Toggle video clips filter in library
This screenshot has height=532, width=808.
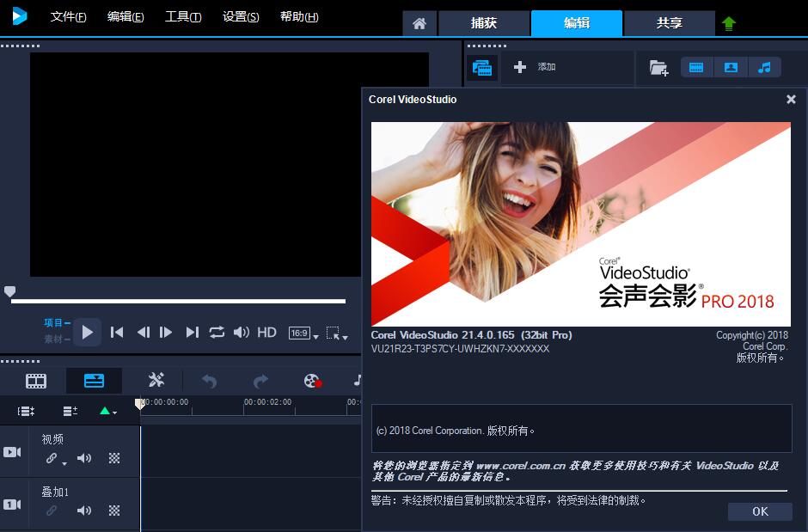(x=697, y=67)
